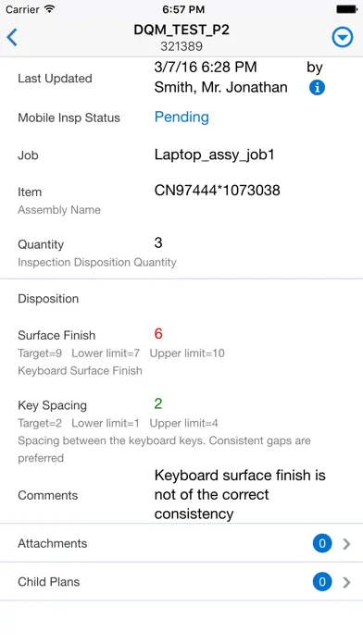
Task: Tap the Pending status link
Action: tap(181, 118)
